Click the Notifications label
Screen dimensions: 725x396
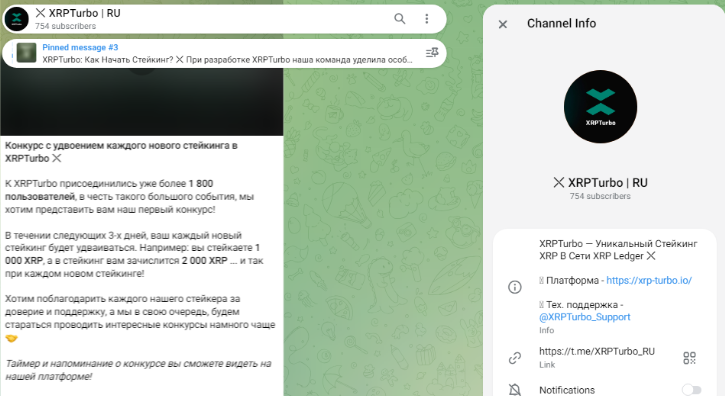click(x=567, y=390)
